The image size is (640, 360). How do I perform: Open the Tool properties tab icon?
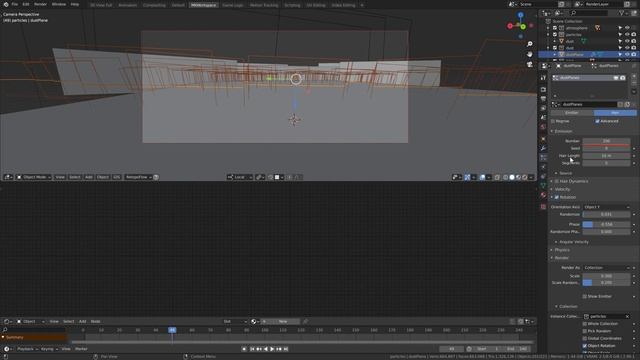click(x=543, y=78)
